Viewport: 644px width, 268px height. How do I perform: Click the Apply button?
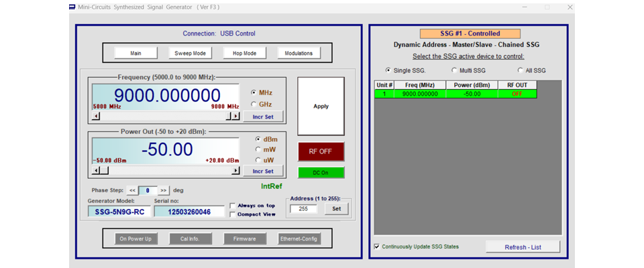coord(321,107)
